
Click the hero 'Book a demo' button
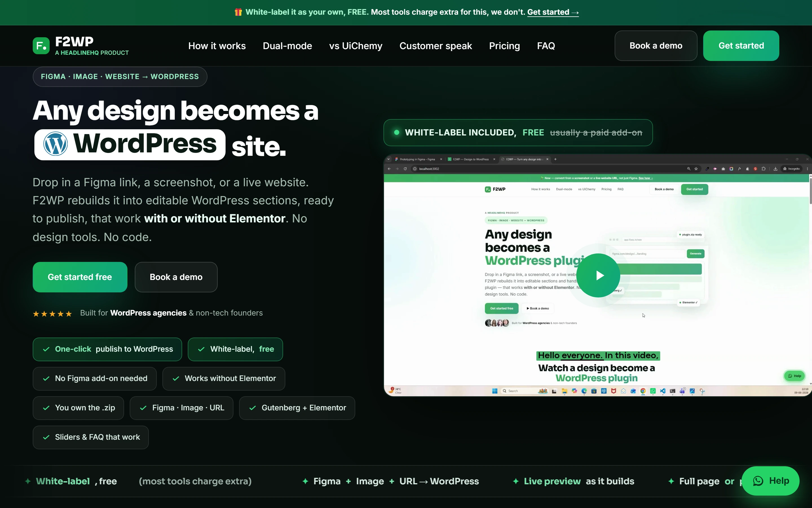click(x=176, y=277)
